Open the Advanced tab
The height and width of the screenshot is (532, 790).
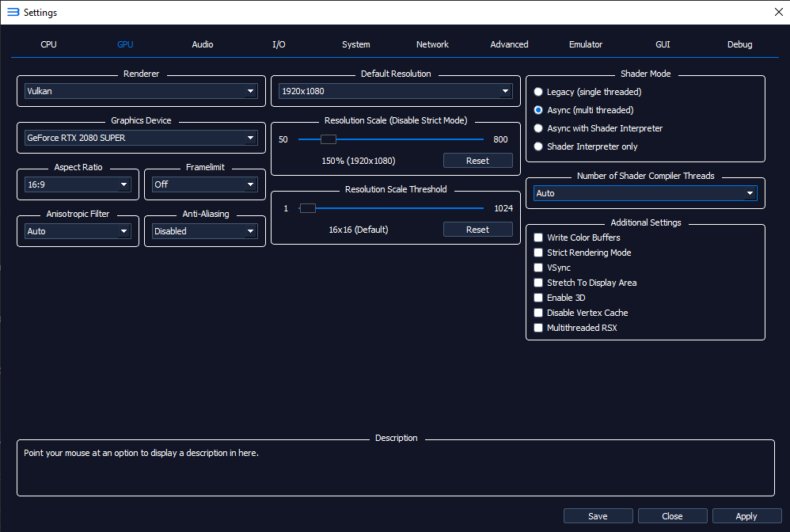pos(509,44)
